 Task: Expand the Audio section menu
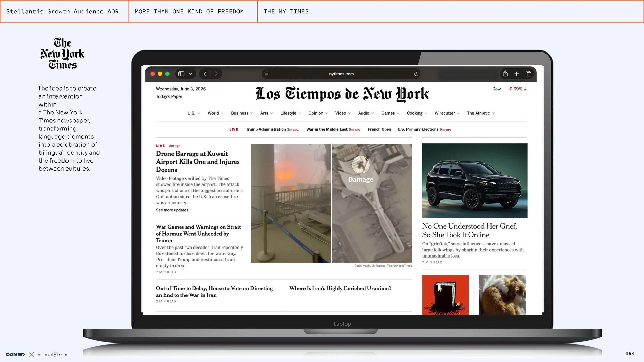tap(366, 113)
